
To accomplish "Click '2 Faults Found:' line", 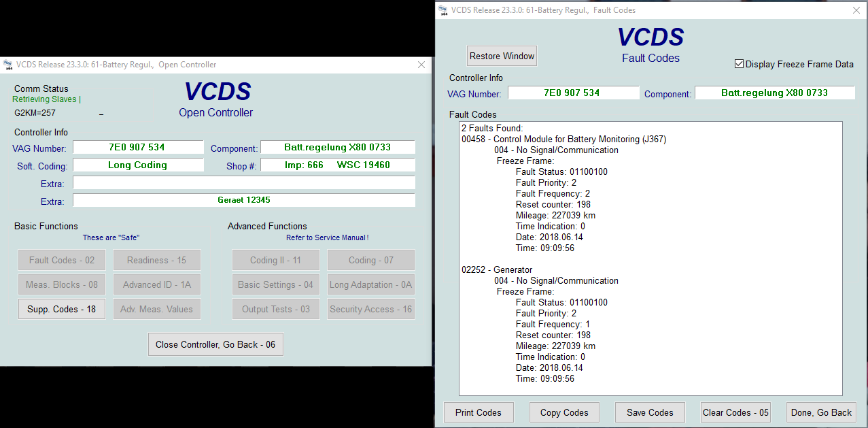I will 492,128.
